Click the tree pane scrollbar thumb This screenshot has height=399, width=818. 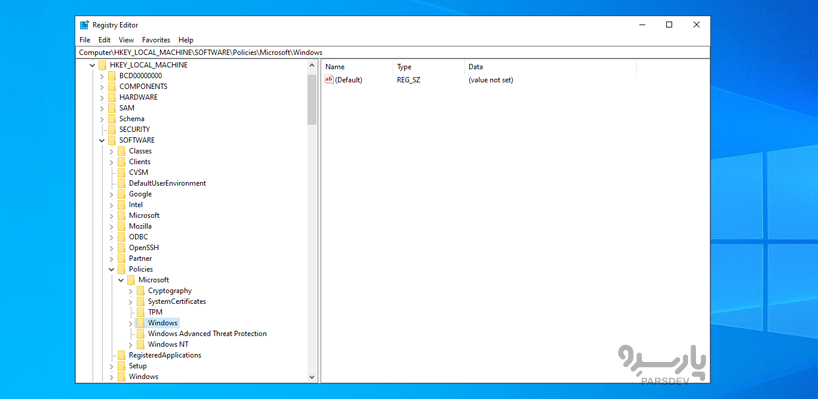tap(312, 99)
